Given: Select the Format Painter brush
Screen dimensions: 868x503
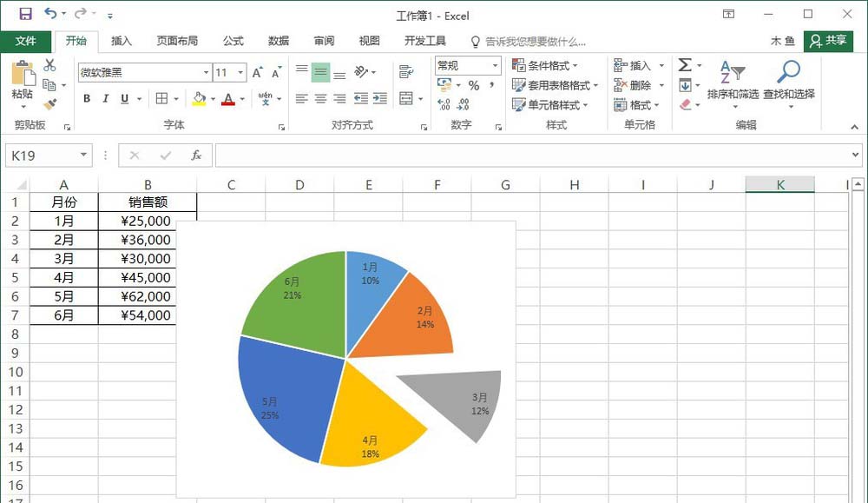Looking at the screenshot, I should tap(49, 103).
